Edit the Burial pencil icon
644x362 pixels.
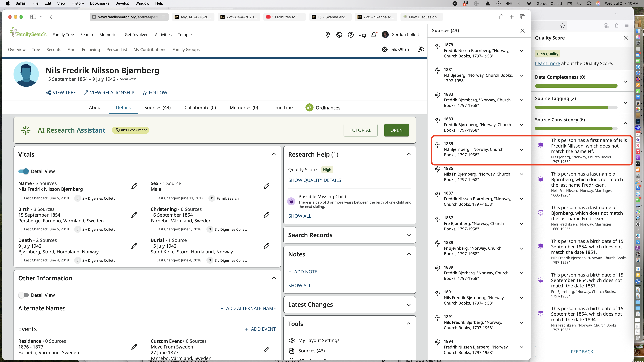click(x=267, y=246)
